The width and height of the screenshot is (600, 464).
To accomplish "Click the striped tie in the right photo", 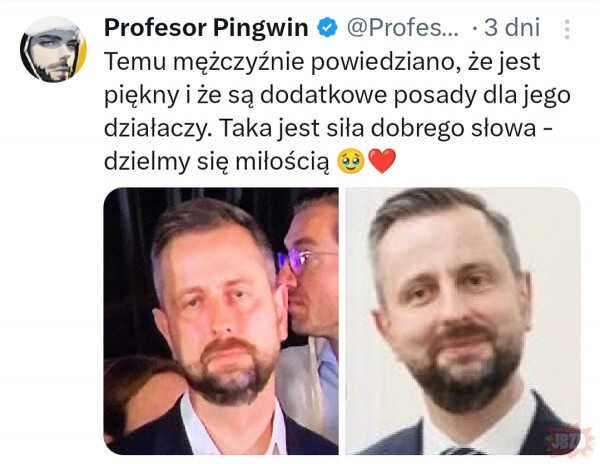I will click(462, 451).
